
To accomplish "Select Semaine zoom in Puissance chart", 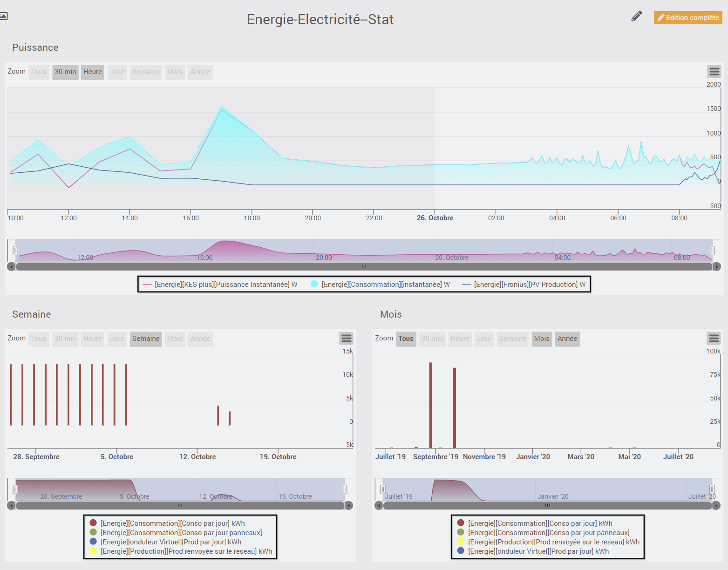I will (x=146, y=72).
